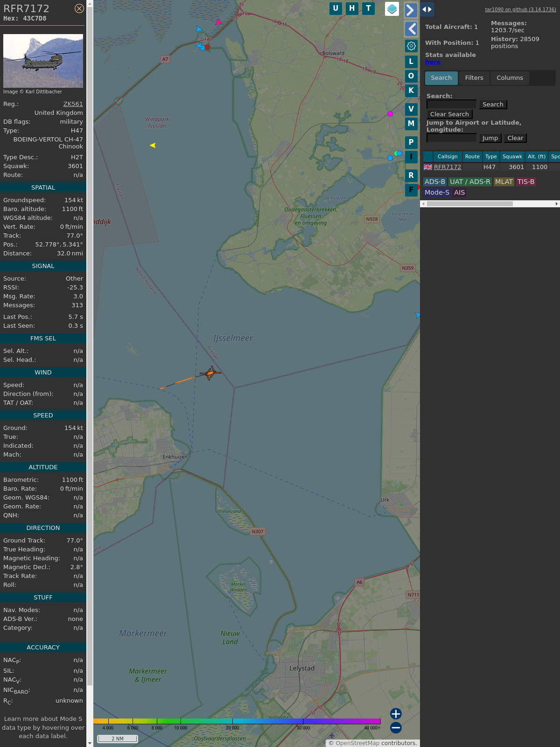Click the MLAT source legend
The height and width of the screenshot is (747, 560).
pos(504,182)
